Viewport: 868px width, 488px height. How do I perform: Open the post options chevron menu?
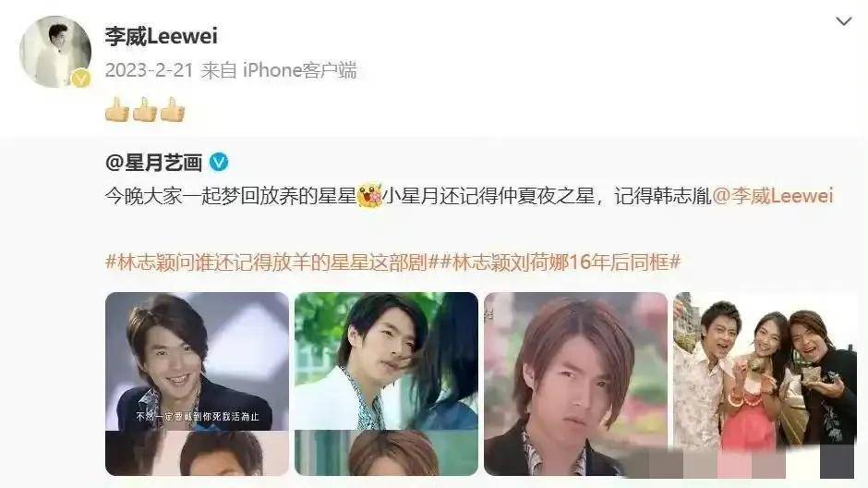(x=843, y=21)
